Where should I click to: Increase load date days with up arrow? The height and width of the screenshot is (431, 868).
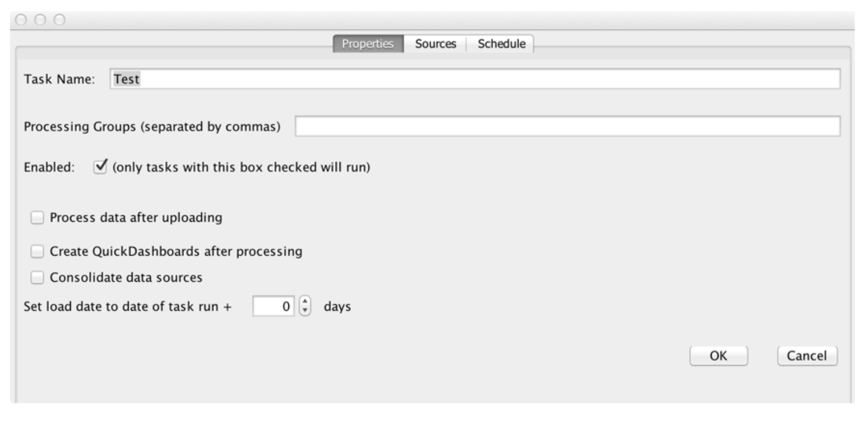pyautogui.click(x=305, y=302)
